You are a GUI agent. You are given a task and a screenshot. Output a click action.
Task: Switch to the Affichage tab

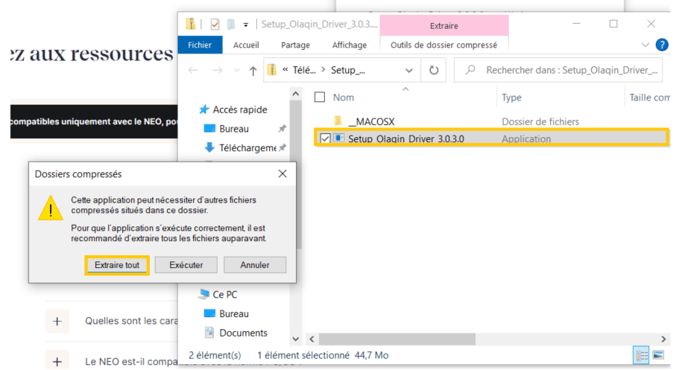coord(349,45)
